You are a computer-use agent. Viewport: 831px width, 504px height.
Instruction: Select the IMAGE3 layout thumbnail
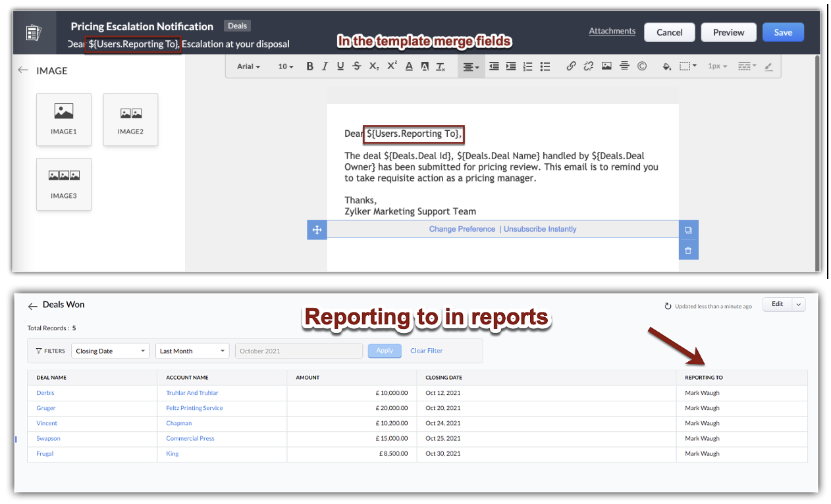[x=64, y=184]
